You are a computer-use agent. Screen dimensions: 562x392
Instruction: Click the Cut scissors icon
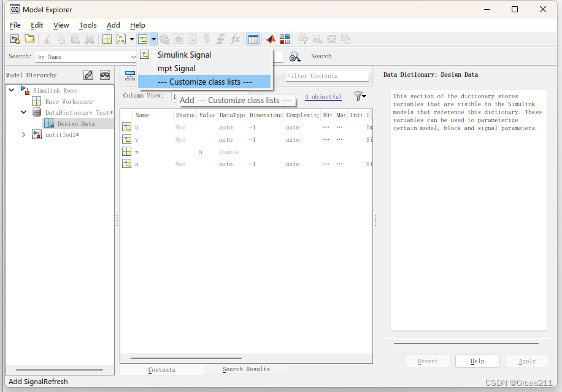point(47,39)
